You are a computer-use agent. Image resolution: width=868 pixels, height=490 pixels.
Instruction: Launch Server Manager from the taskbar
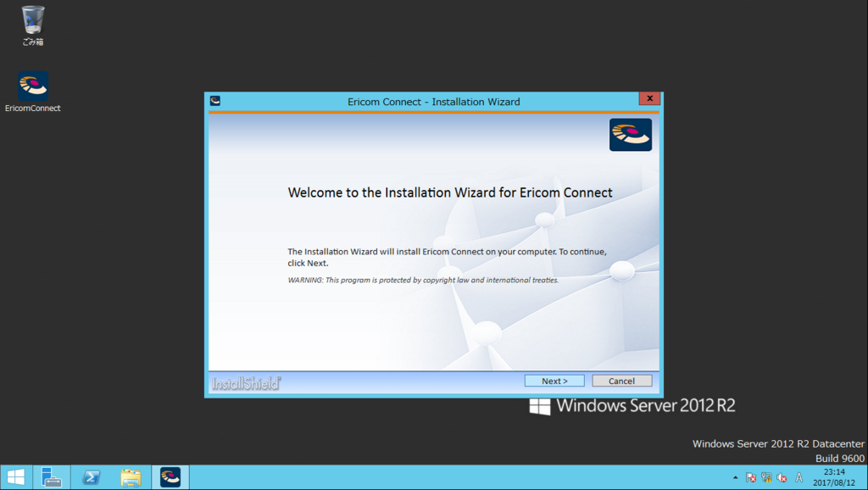52,477
